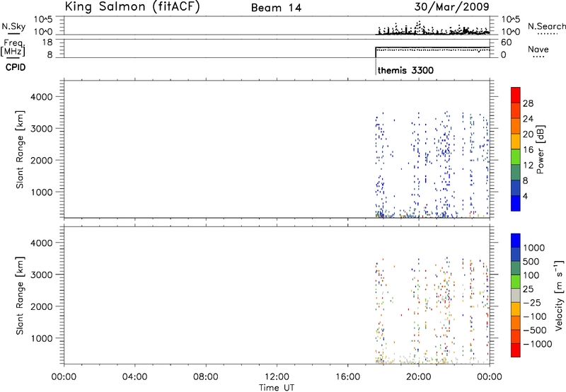The width and height of the screenshot is (566, 392).
Task: Click the 'themis 3300' CPID text
Action: (x=405, y=70)
